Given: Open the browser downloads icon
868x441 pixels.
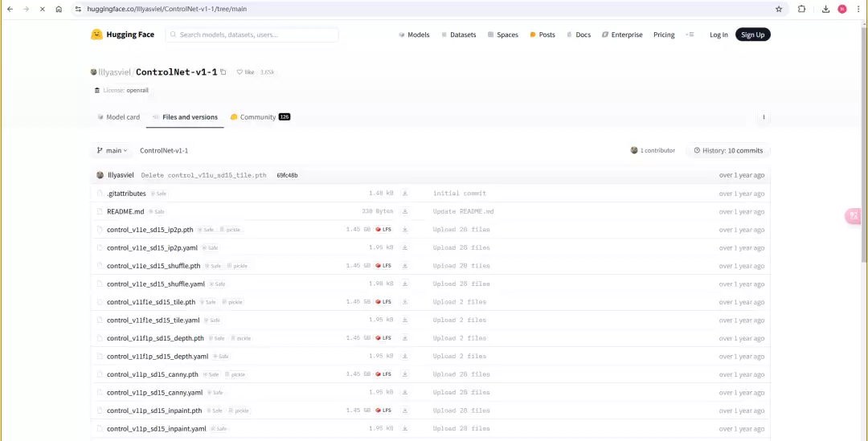Looking at the screenshot, I should pos(825,9).
